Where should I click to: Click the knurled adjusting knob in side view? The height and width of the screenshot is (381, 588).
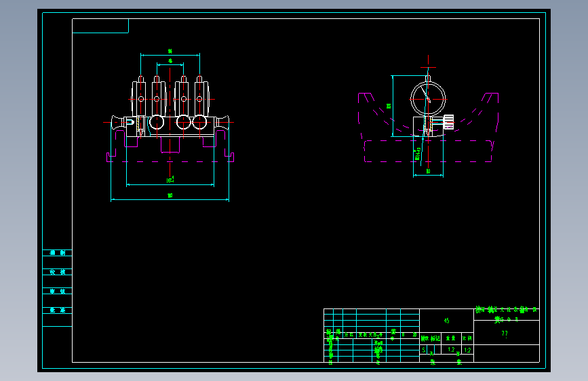[448, 122]
